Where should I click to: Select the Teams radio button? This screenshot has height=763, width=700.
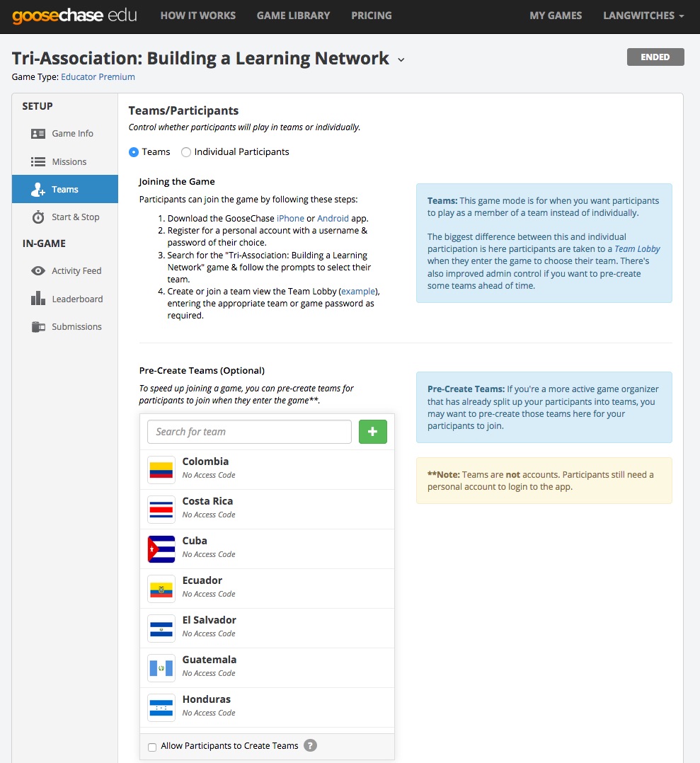coord(133,152)
